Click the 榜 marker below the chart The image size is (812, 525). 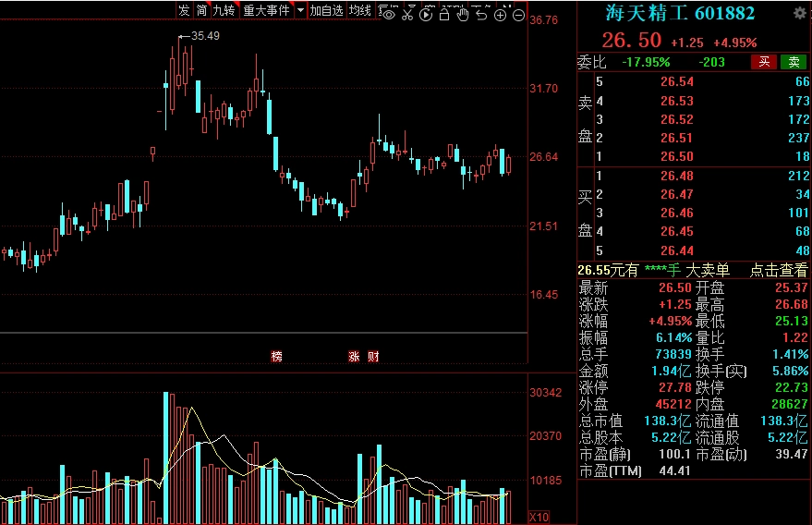[x=276, y=356]
